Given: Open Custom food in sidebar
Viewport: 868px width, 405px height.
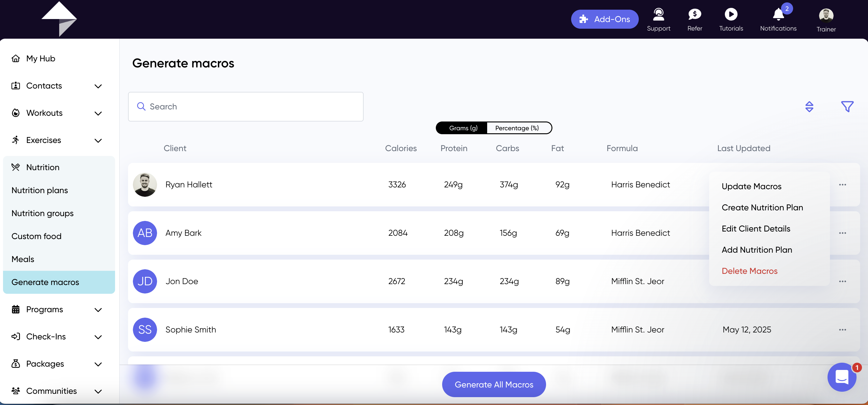Looking at the screenshot, I should 36,236.
